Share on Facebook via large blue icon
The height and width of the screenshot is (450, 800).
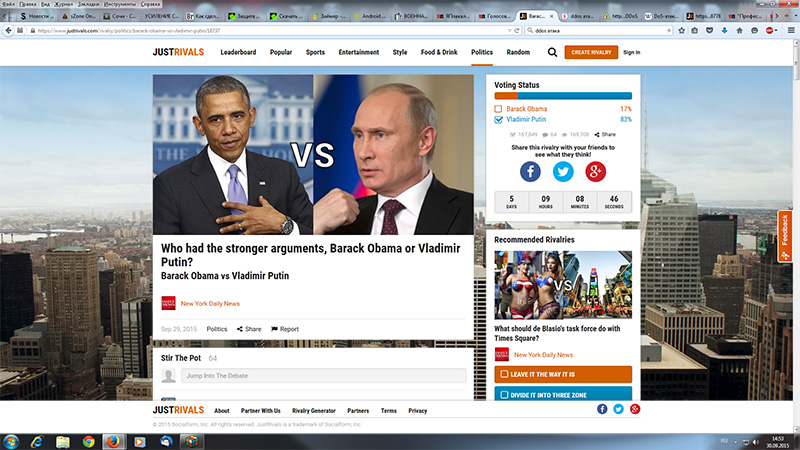[x=530, y=171]
